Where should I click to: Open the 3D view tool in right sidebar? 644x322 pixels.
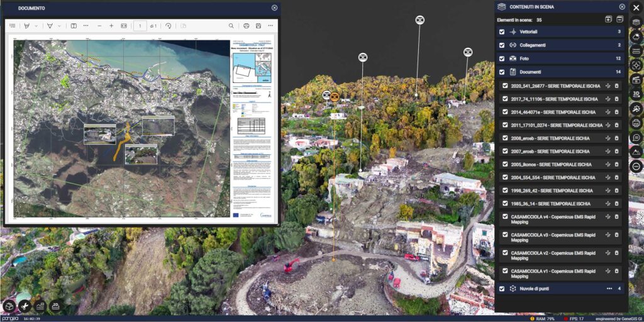point(636,94)
